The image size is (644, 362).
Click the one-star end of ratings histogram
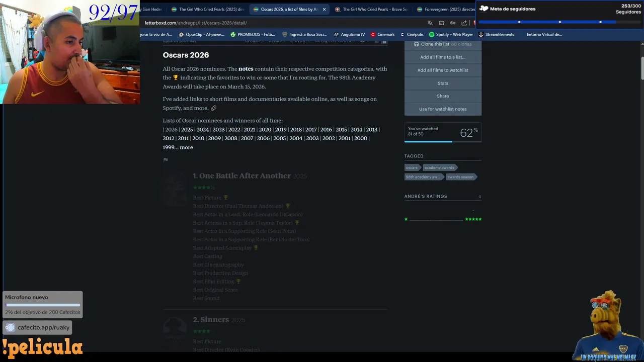(406, 219)
